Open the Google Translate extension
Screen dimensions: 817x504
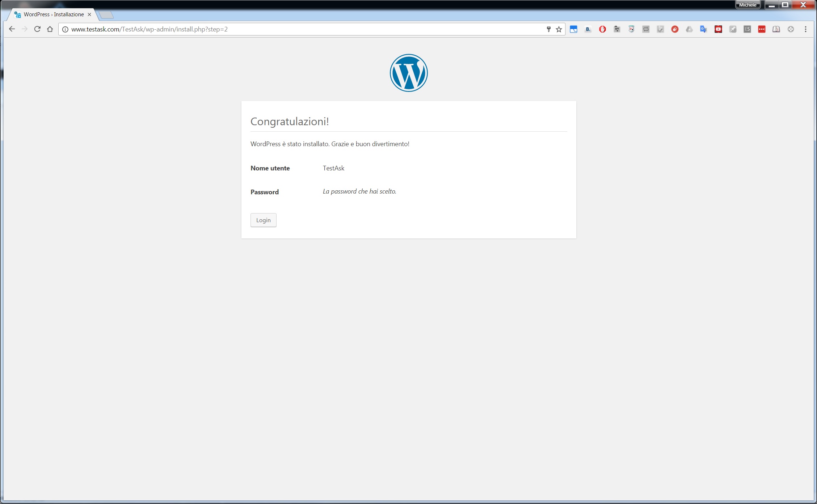tap(704, 29)
